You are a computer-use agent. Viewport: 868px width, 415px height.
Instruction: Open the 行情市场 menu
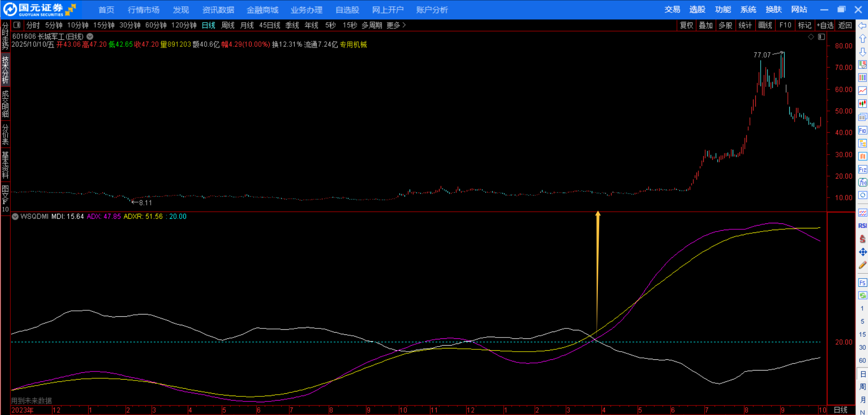click(143, 10)
